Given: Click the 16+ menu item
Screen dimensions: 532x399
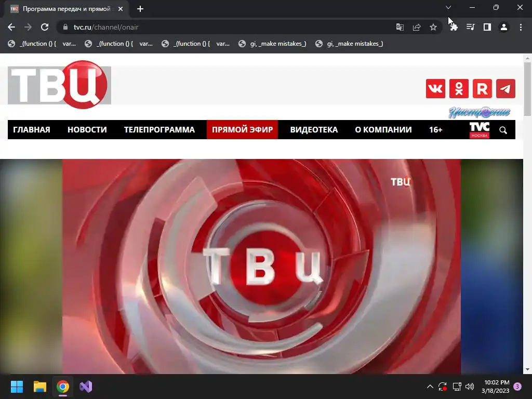Looking at the screenshot, I should 436,130.
